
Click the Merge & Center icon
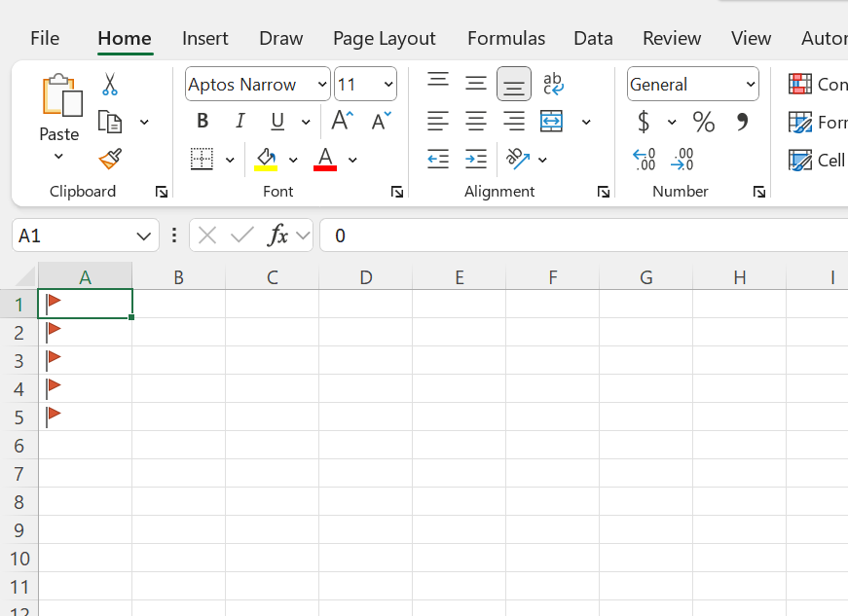point(552,121)
